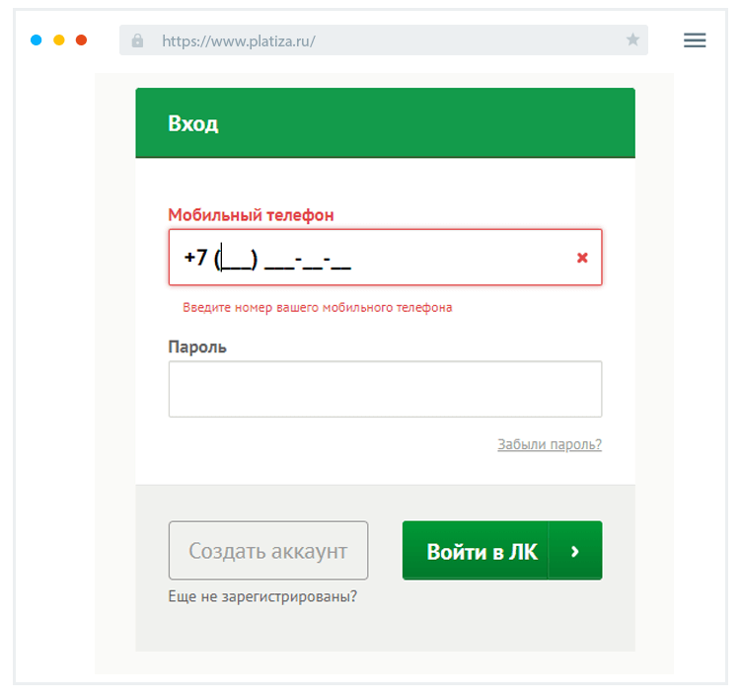
Task: Click the blue dot window control
Action: click(37, 40)
